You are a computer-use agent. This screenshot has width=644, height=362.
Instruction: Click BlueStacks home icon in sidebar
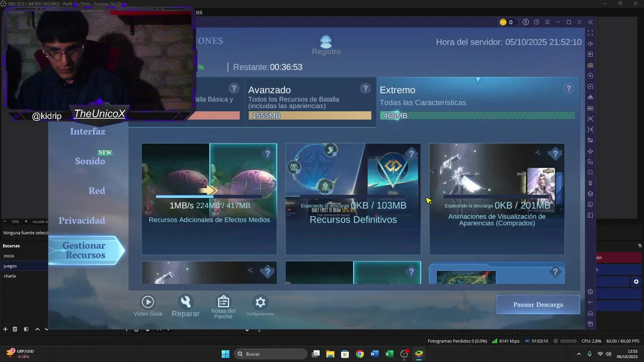[590, 313]
